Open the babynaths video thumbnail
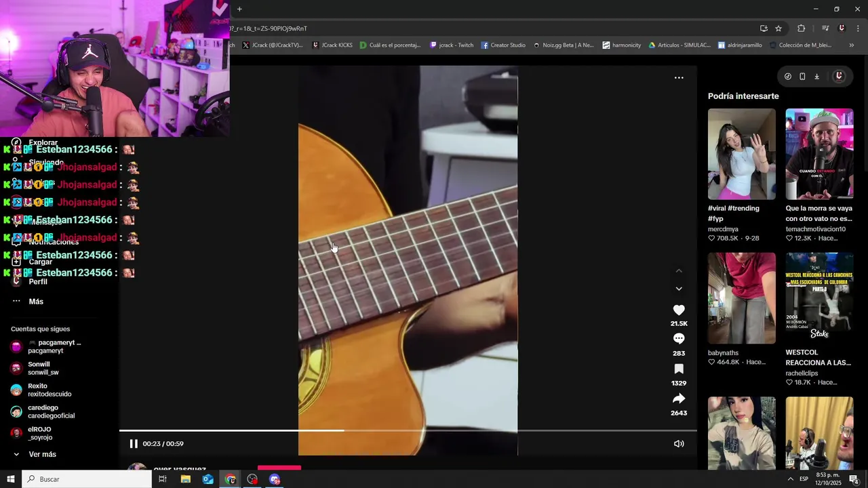The height and width of the screenshot is (488, 868). 742,298
